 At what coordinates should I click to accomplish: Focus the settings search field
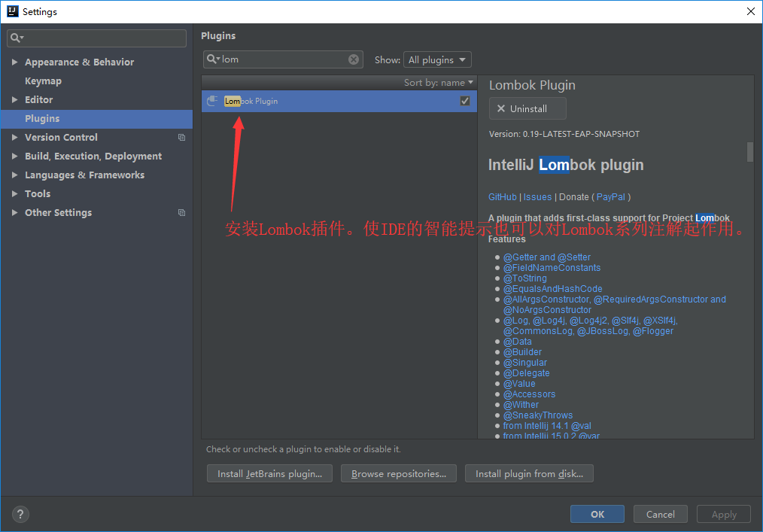tap(97, 38)
